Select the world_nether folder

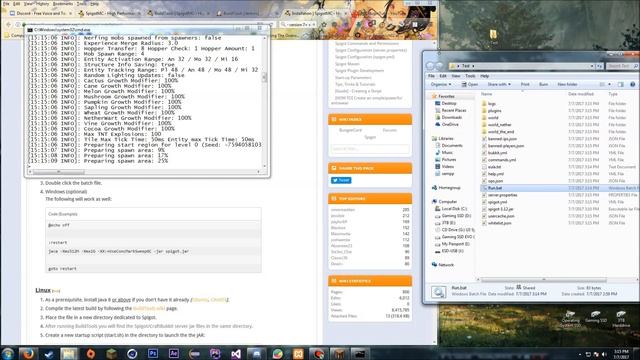pos(499,125)
